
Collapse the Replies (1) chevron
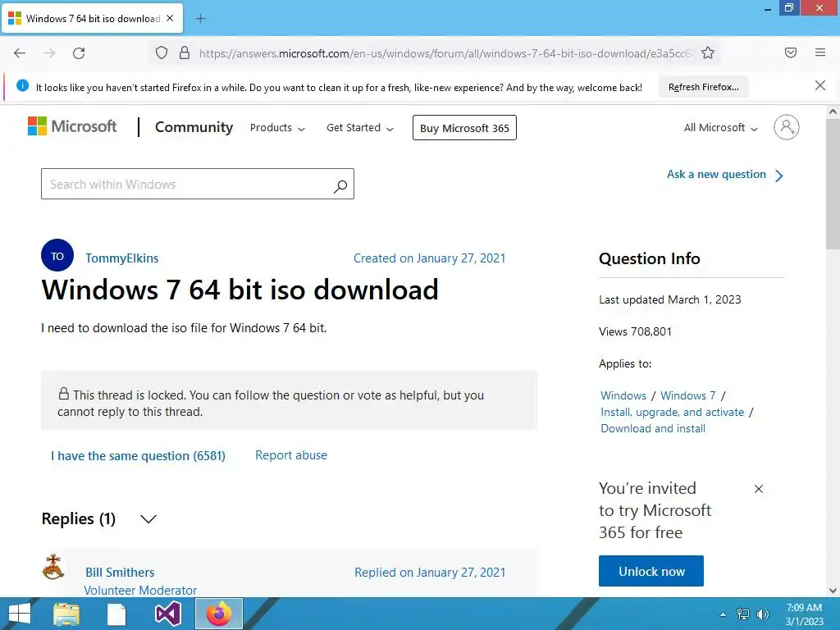pos(148,518)
